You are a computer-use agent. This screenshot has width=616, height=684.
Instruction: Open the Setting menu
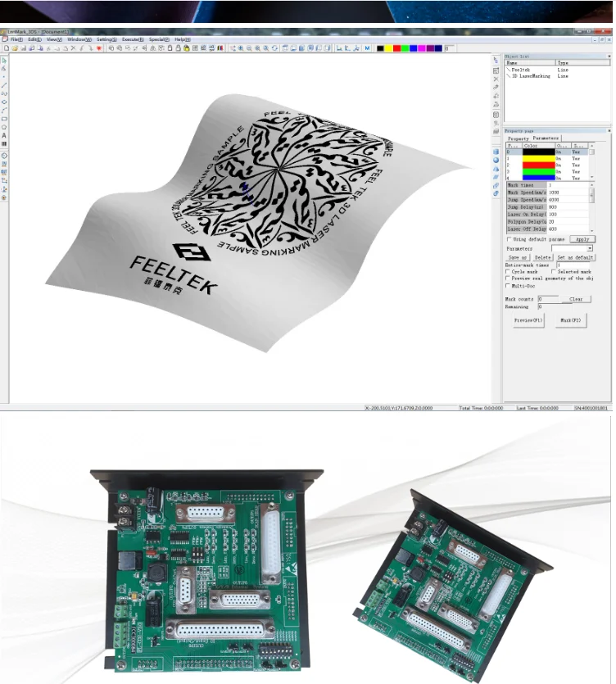pyautogui.click(x=106, y=39)
